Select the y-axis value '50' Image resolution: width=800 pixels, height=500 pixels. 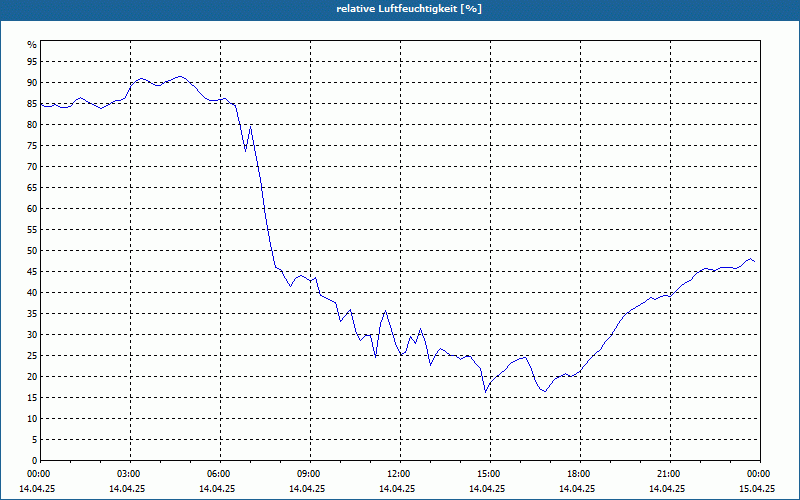coord(32,251)
